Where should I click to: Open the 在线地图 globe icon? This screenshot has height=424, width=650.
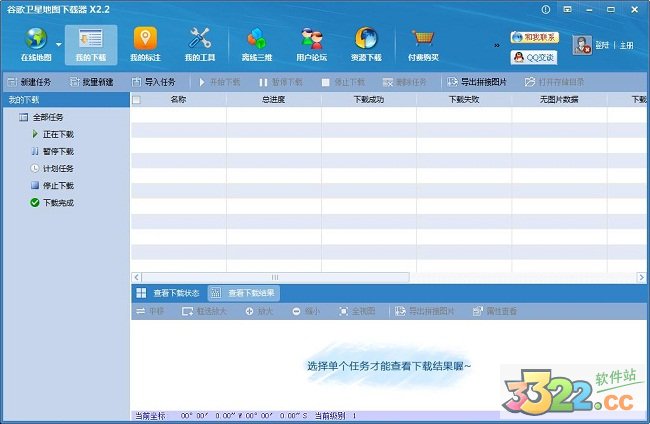pyautogui.click(x=36, y=44)
